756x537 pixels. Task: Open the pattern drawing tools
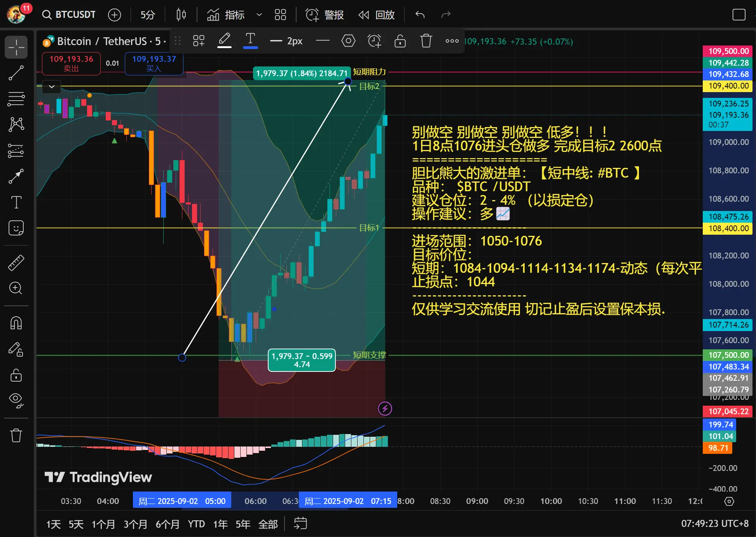click(x=16, y=124)
